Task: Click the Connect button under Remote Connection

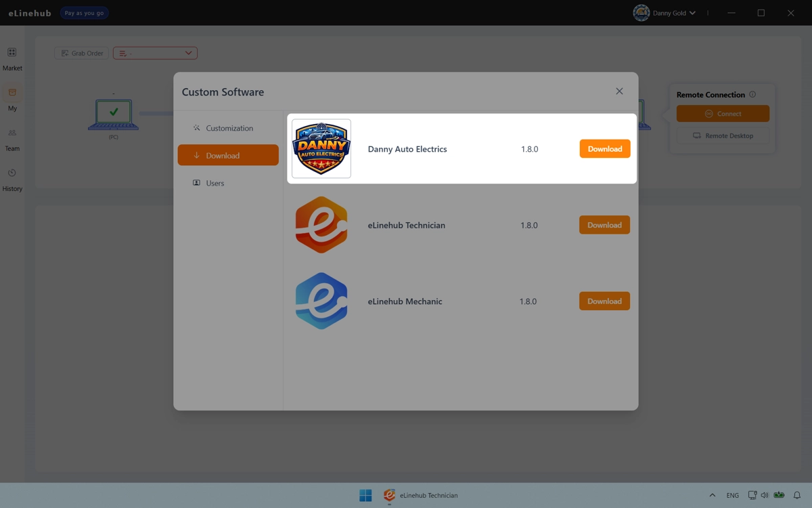Action: [x=723, y=114]
